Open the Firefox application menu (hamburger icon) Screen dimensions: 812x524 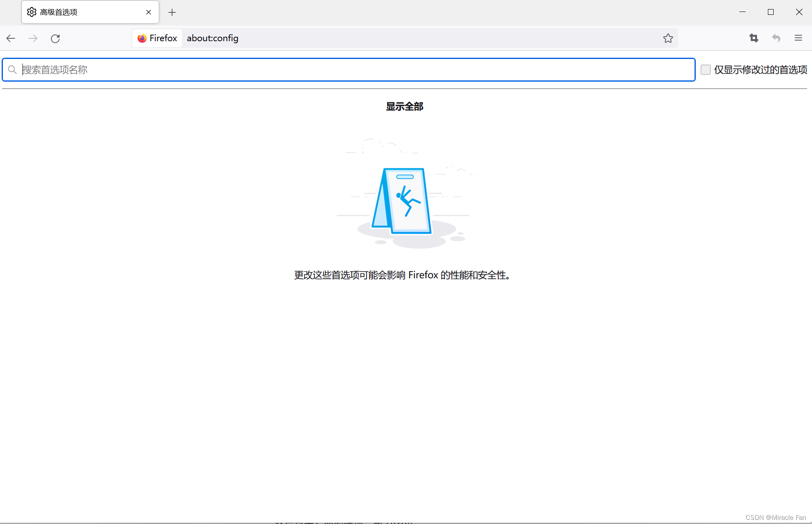[x=798, y=38]
